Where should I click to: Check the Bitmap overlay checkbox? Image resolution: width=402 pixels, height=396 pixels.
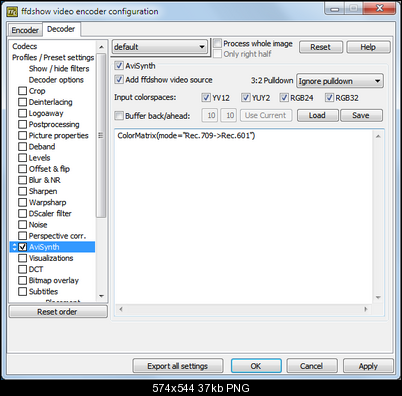[x=22, y=280]
